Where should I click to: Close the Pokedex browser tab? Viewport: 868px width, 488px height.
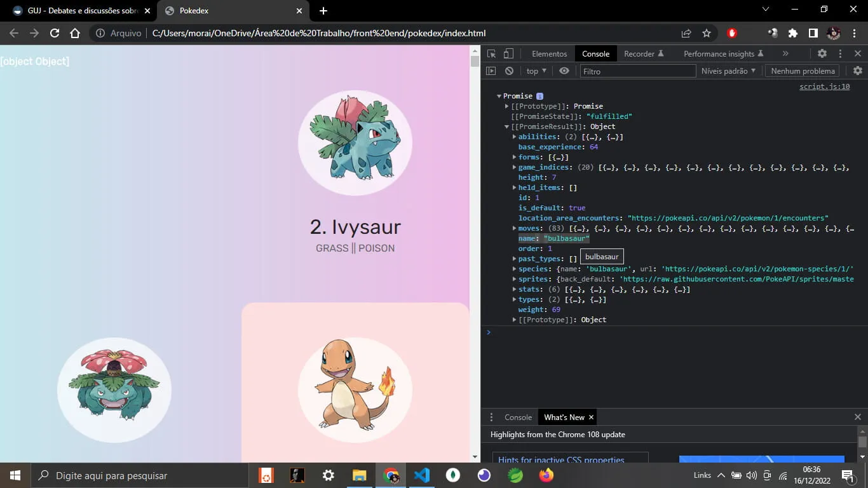pos(299,11)
